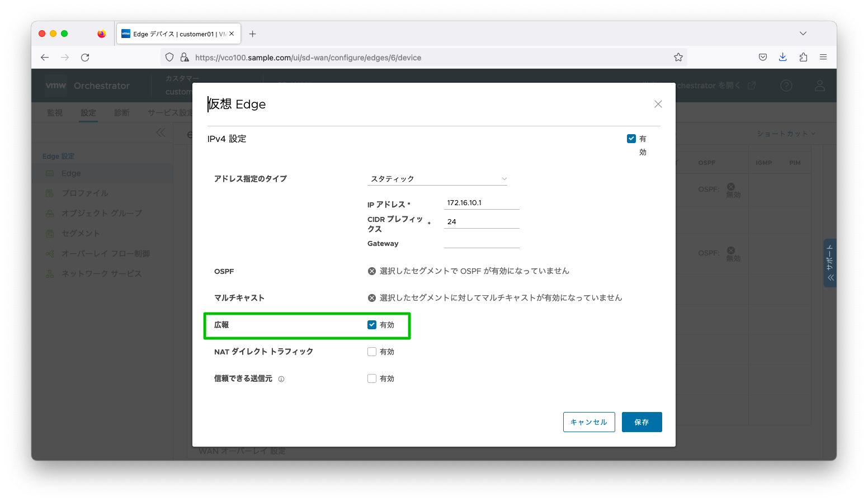The height and width of the screenshot is (502, 868).
Task: Click the Gateway input field
Action: coord(482,243)
